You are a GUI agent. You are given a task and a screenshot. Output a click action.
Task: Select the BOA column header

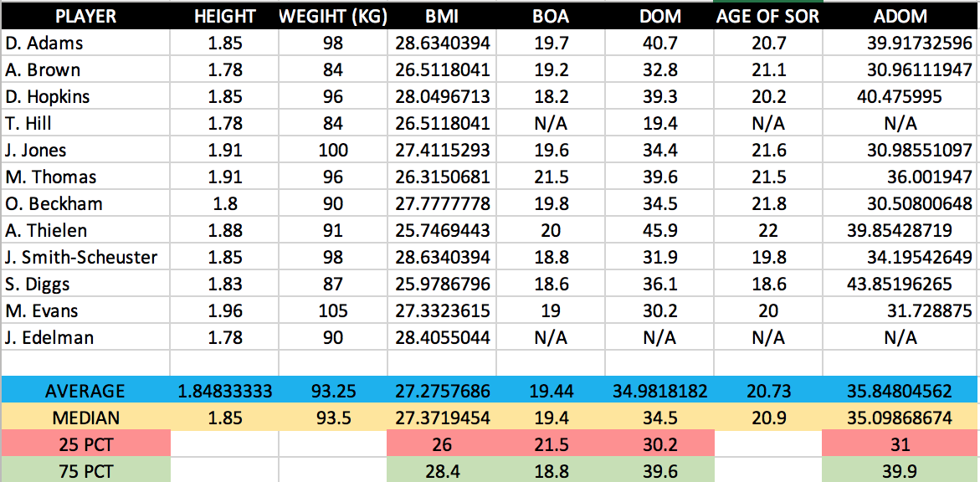(x=552, y=16)
